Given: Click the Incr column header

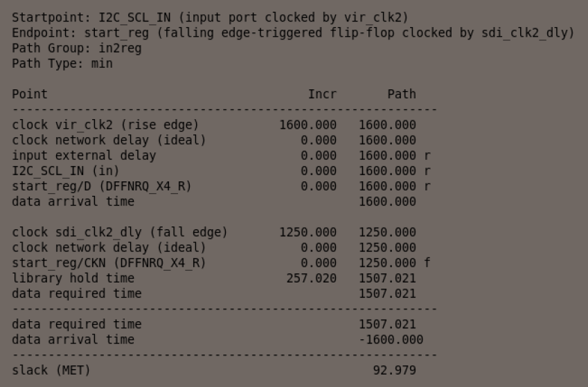Looking at the screenshot, I should [x=322, y=94].
